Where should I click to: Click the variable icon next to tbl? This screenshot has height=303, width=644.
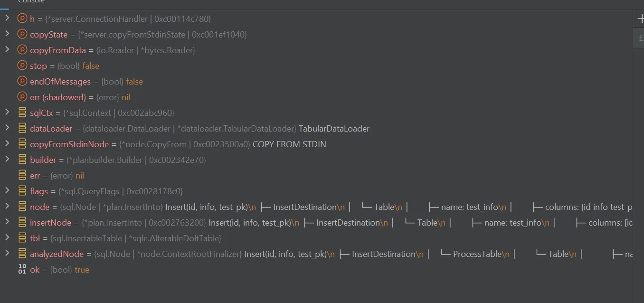click(22, 238)
